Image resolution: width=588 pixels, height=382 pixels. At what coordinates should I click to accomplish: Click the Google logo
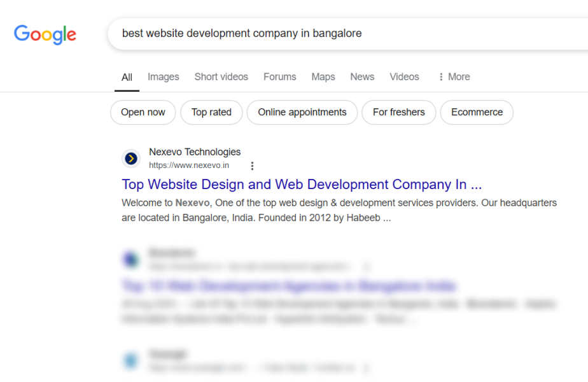(x=45, y=34)
